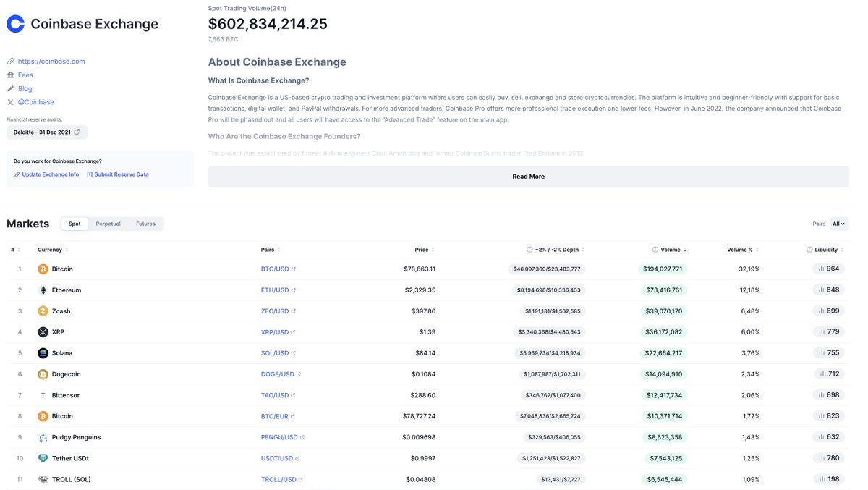Open the TAO/USD pair link
The height and width of the screenshot is (490, 868).
coord(275,395)
